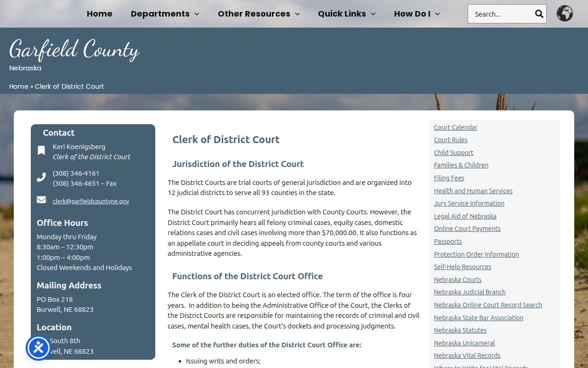
Task: Open the globe language translator icon
Action: [x=565, y=13]
